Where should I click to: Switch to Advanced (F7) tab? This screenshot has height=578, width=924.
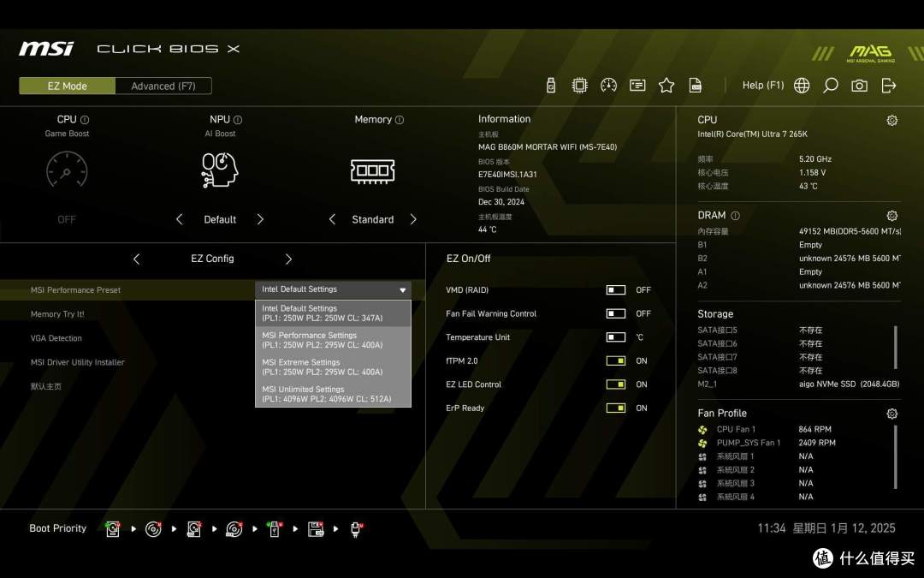(163, 86)
